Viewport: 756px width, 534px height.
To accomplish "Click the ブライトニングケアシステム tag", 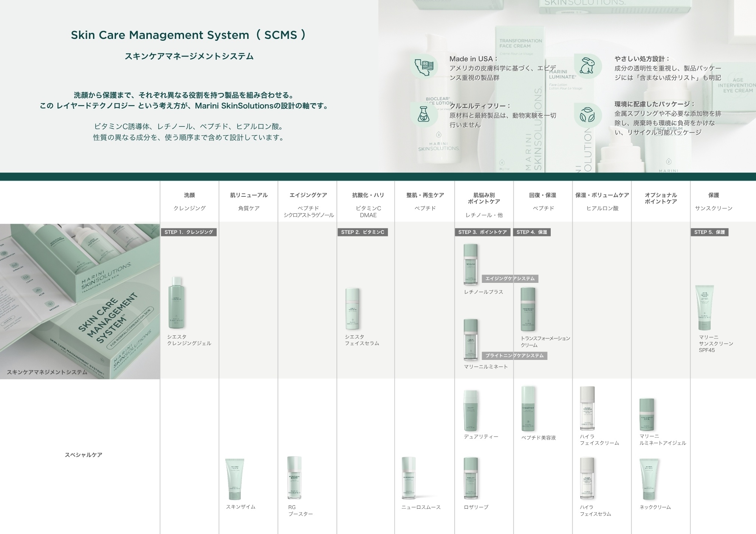I will click(x=514, y=356).
